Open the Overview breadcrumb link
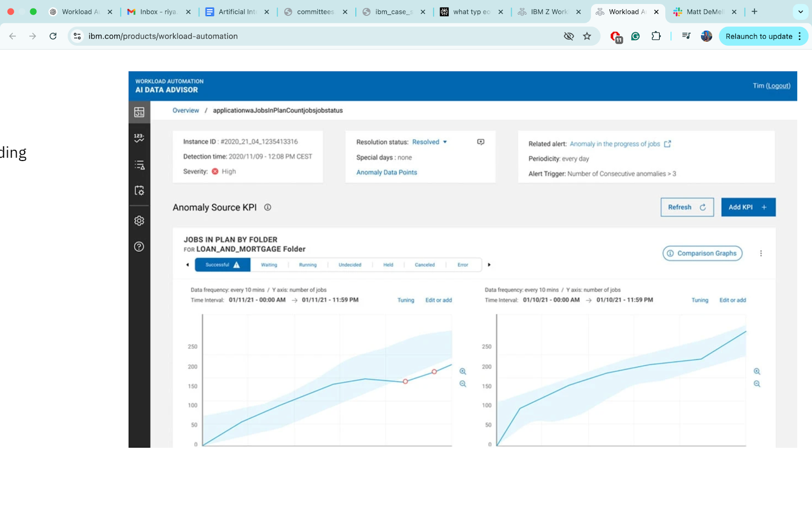Viewport: 812px width, 508px height. click(186, 110)
